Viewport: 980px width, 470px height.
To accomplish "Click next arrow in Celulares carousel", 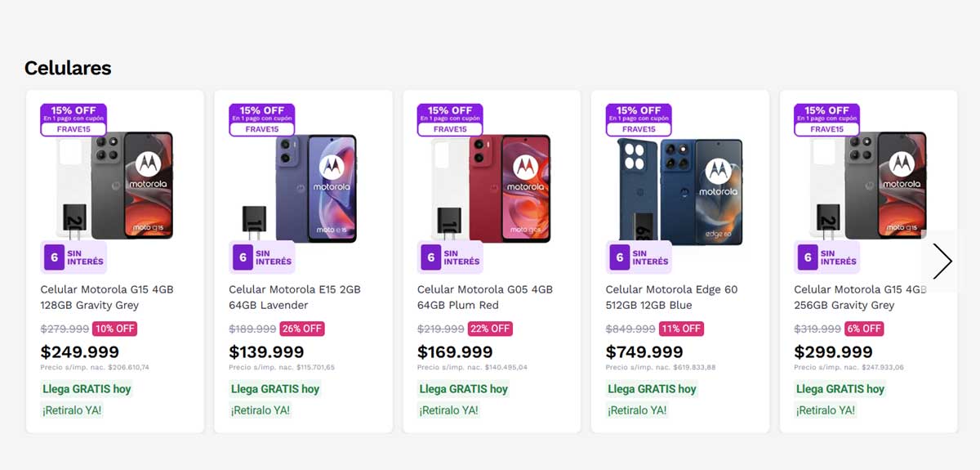I will (x=942, y=262).
